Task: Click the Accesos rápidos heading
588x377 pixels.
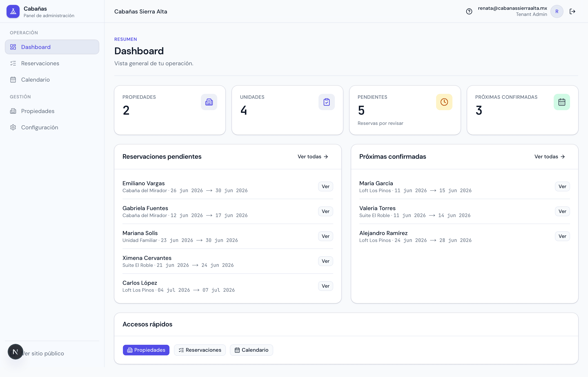Action: coord(147,324)
